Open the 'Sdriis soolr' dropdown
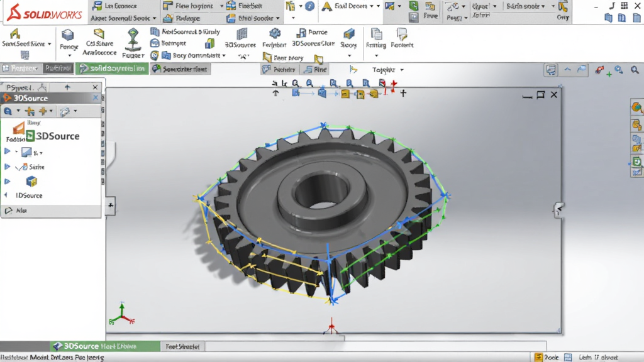Viewport: 644px width, 362px height. coord(543,6)
